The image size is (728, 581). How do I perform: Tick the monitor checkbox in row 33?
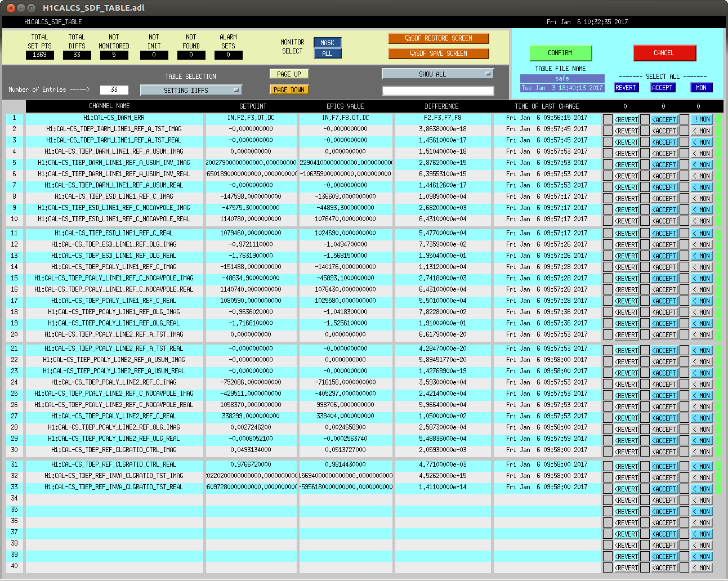[x=684, y=489]
